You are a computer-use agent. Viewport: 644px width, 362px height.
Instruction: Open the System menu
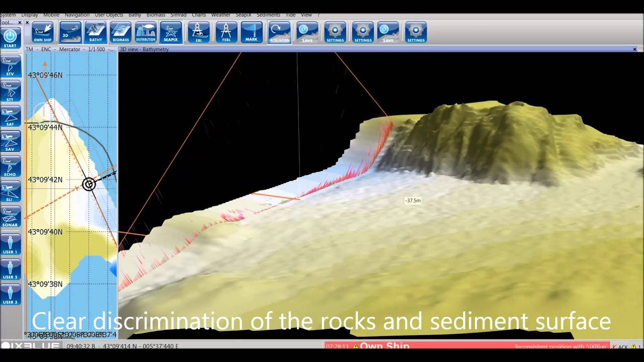click(x=8, y=15)
